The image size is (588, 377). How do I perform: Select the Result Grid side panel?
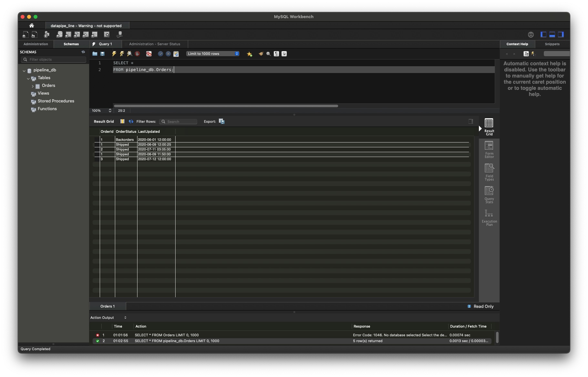489,127
